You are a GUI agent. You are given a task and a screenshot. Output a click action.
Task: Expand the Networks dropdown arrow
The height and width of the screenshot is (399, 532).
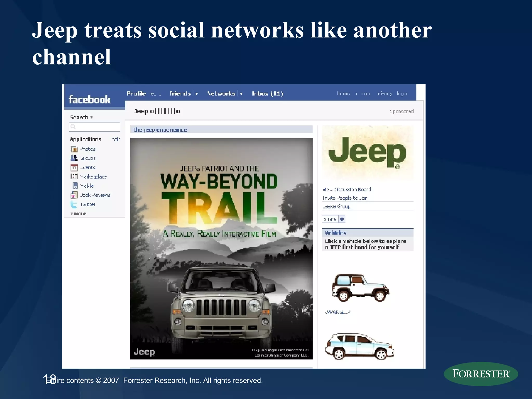241,94
